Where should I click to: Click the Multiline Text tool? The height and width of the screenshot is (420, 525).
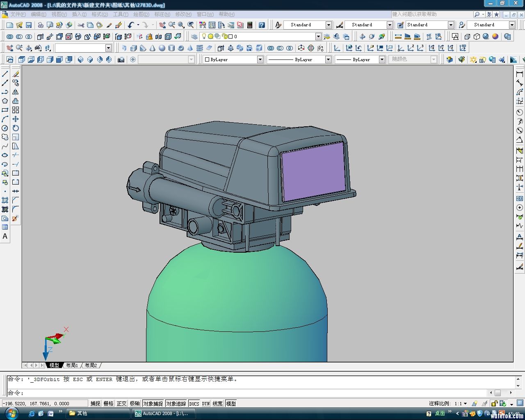coord(5,236)
